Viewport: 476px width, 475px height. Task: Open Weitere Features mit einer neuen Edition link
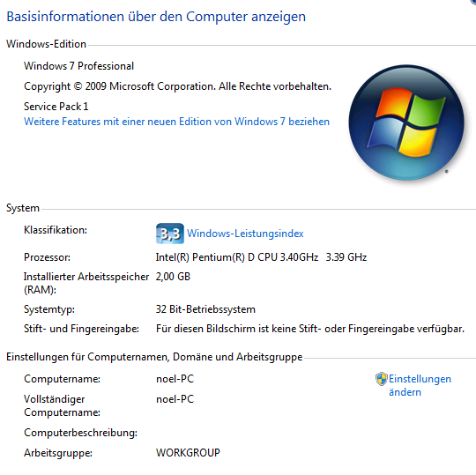coord(176,122)
